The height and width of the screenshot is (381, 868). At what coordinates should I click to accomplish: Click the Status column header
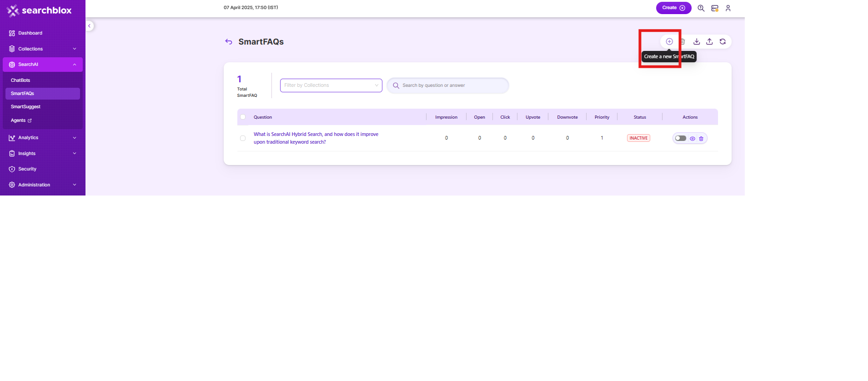pos(640,117)
